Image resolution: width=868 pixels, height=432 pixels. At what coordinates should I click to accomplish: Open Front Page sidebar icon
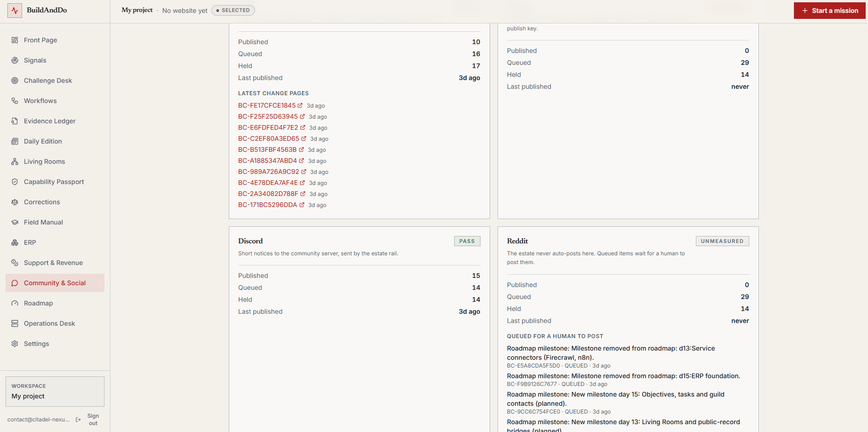(x=15, y=40)
